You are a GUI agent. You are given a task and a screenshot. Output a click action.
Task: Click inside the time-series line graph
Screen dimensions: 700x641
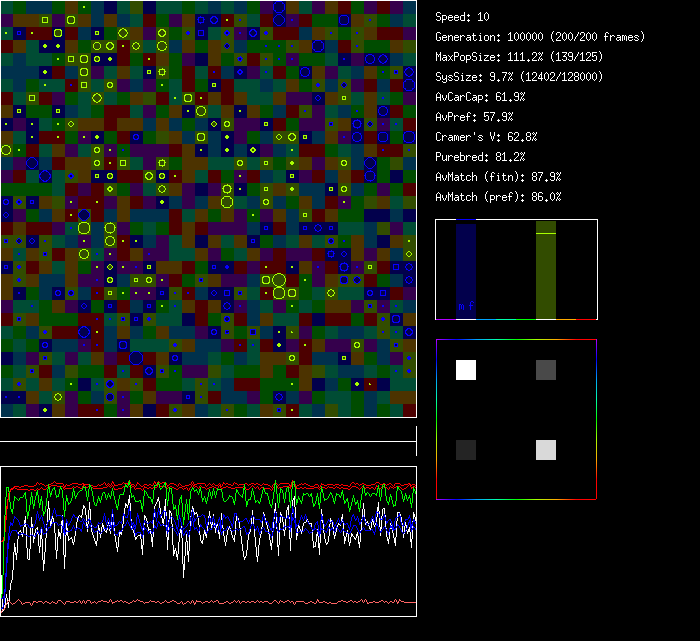(x=208, y=541)
